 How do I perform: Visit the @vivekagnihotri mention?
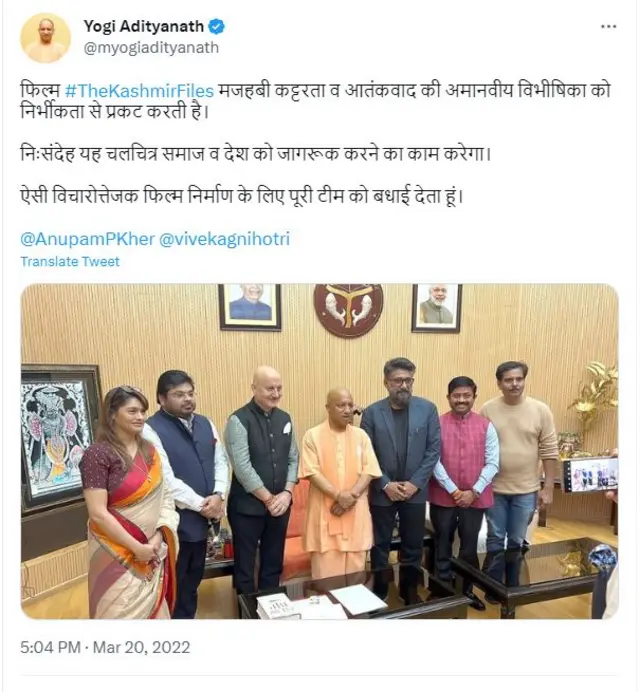pyautogui.click(x=224, y=239)
